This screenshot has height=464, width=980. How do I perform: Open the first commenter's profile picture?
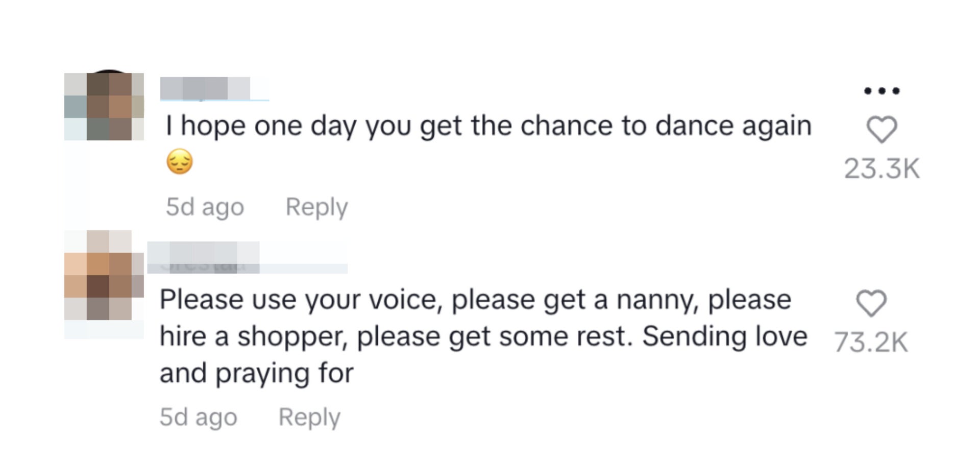point(104,106)
